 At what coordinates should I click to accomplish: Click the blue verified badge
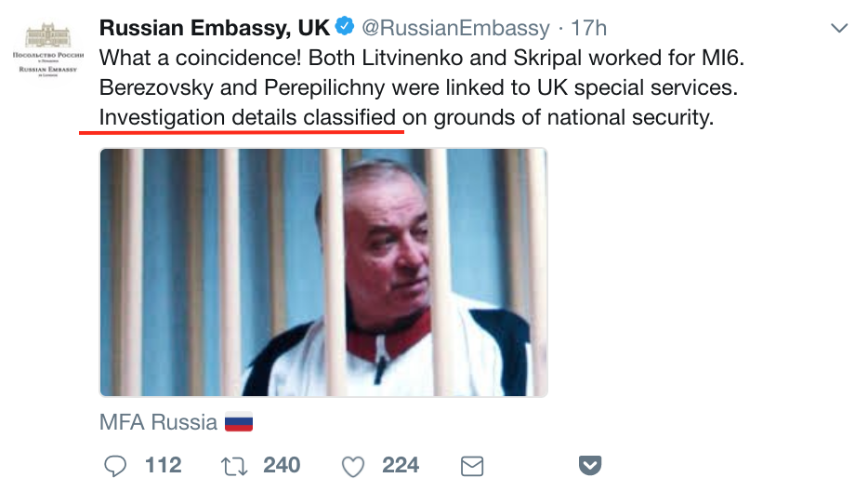344,29
